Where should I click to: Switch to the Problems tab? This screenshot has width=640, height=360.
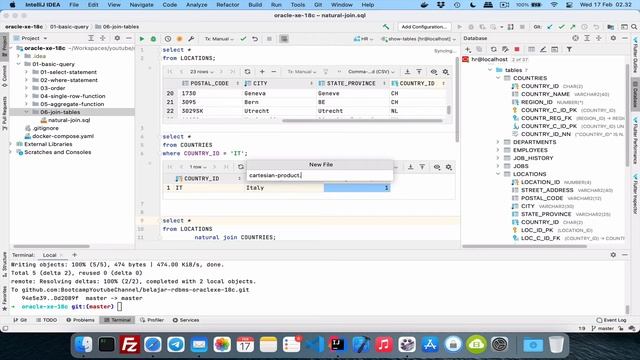80,320
